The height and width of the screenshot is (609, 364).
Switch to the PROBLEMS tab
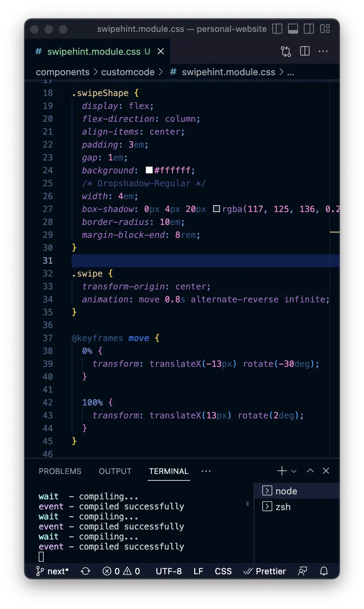pos(60,471)
